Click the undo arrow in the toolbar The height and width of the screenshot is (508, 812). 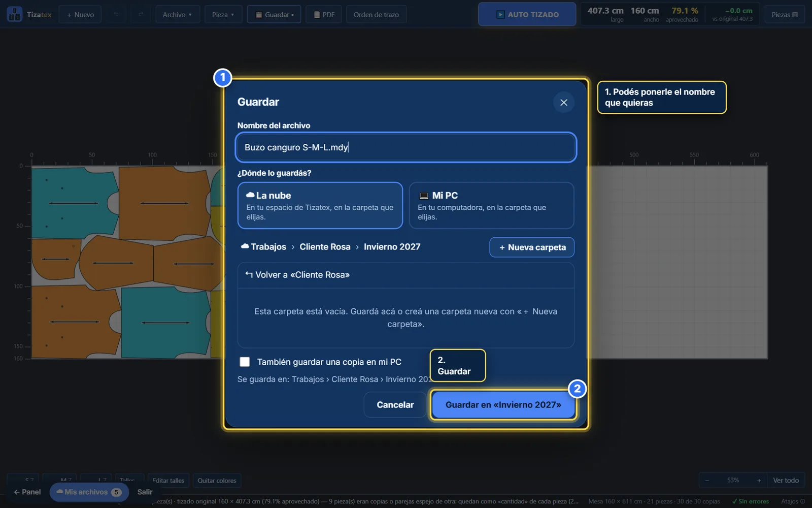click(x=116, y=15)
